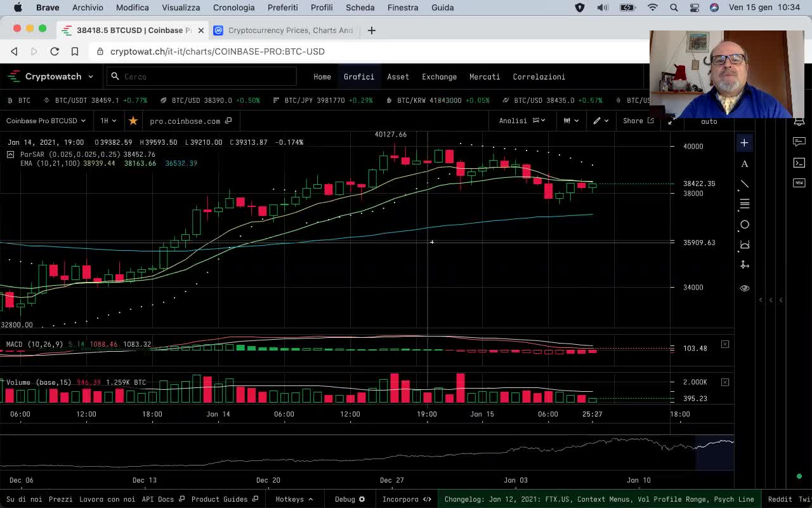Image resolution: width=812 pixels, height=508 pixels.
Task: Select the axis move tool
Action: [x=744, y=265]
